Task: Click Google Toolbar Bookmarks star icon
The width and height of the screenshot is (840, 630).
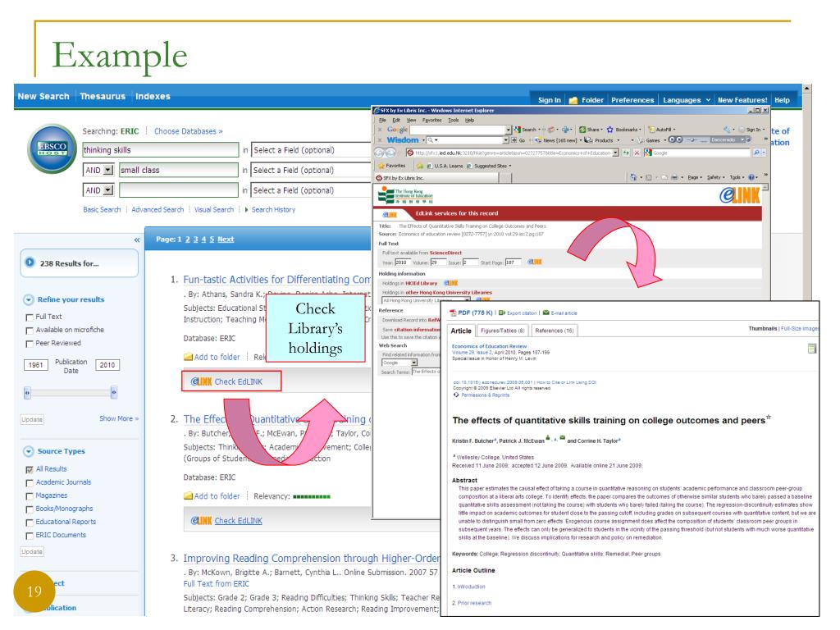Action: (609, 129)
